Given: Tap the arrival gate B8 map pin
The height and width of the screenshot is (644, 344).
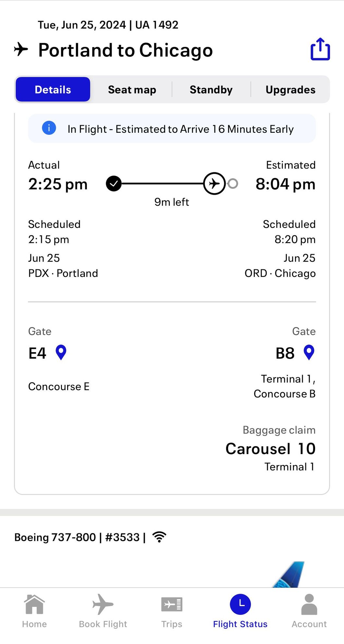Looking at the screenshot, I should (x=309, y=353).
